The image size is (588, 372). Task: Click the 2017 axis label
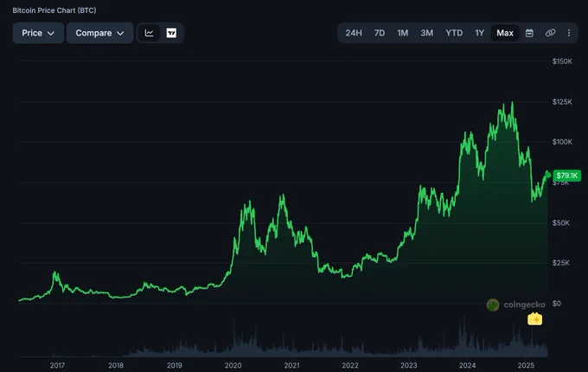pos(57,365)
